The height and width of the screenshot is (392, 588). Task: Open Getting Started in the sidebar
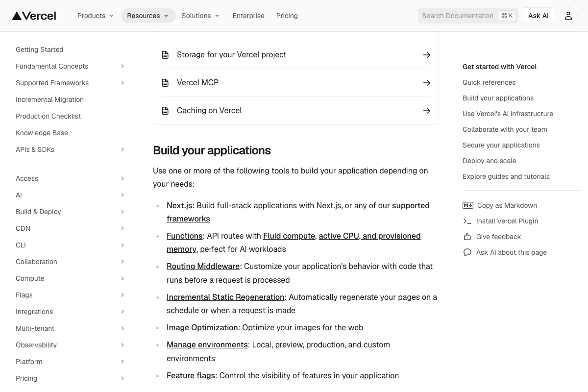click(40, 49)
